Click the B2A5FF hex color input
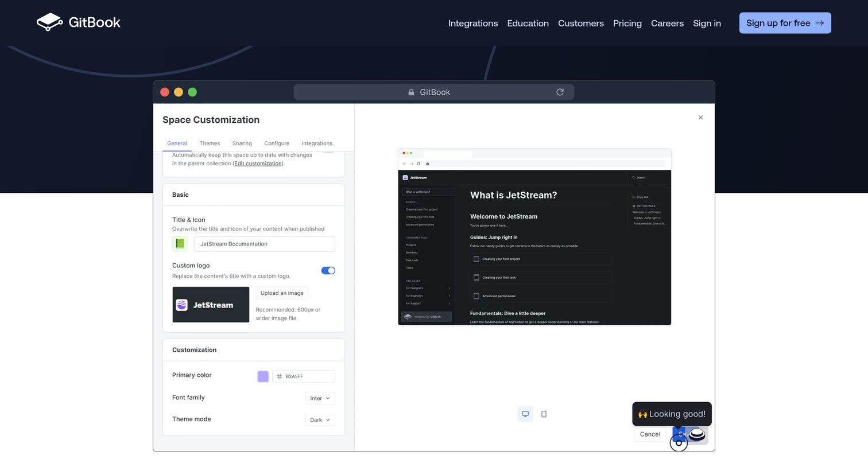The height and width of the screenshot is (467, 868). pos(304,376)
